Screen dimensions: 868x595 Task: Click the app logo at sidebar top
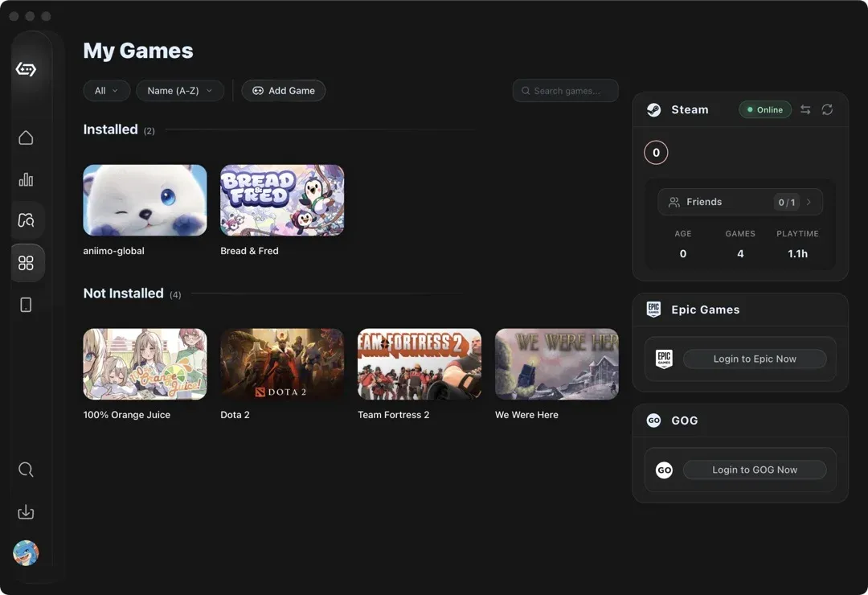(26, 69)
